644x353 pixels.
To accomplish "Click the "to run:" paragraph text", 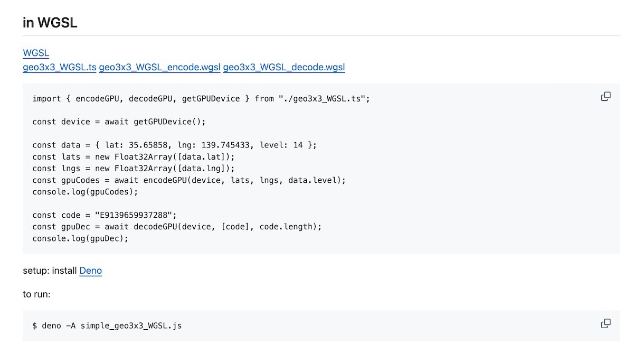I will tap(36, 294).
